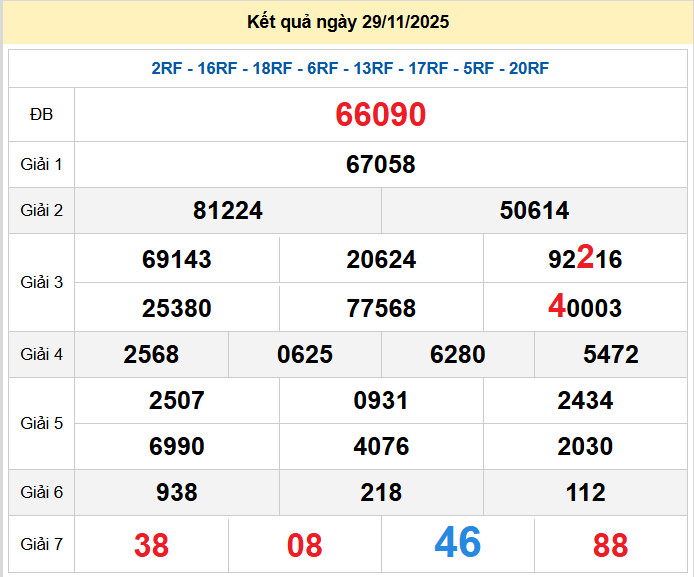Click the first prize number 67058
The height and width of the screenshot is (577, 694).
coord(381,164)
